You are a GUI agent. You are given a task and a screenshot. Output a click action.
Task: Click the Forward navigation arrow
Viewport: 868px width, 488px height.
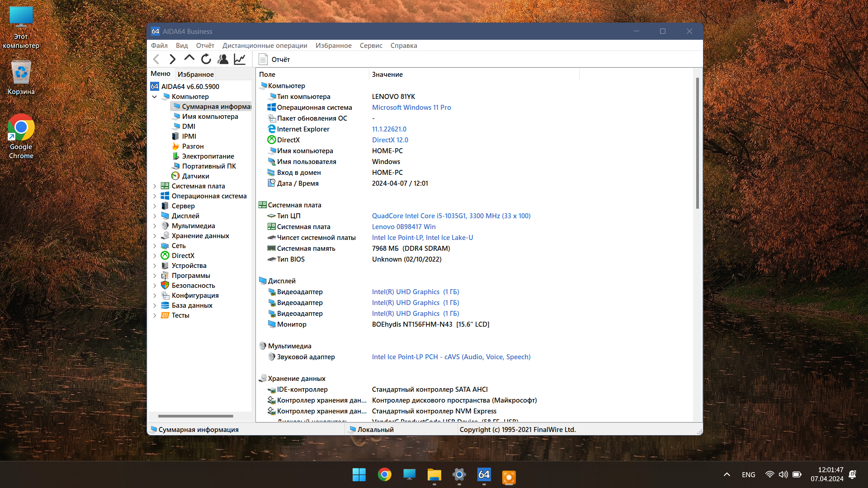pyautogui.click(x=172, y=59)
